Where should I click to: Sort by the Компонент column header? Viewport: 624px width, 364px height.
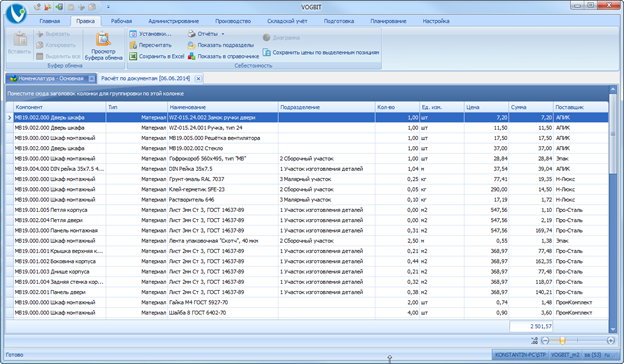[60, 107]
